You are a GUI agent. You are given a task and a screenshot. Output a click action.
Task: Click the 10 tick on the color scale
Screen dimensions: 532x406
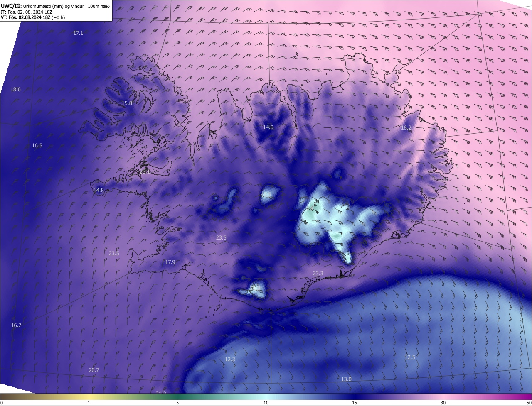[266, 403]
